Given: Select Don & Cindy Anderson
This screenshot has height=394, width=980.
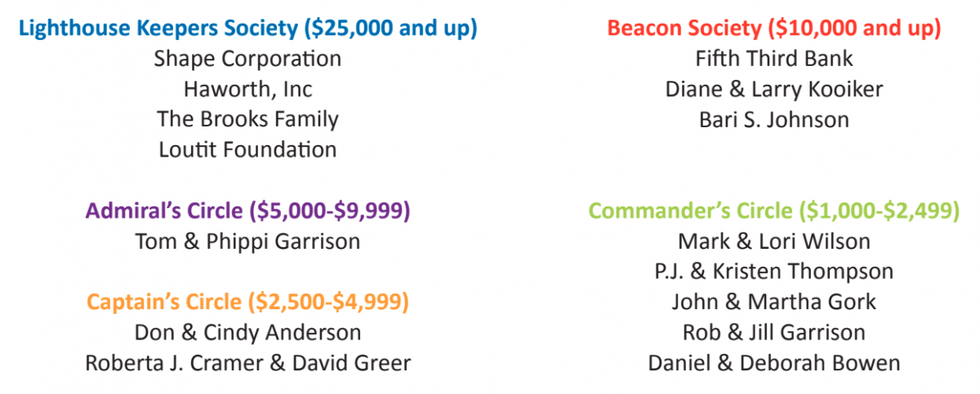Looking at the screenshot, I should click(x=247, y=333).
